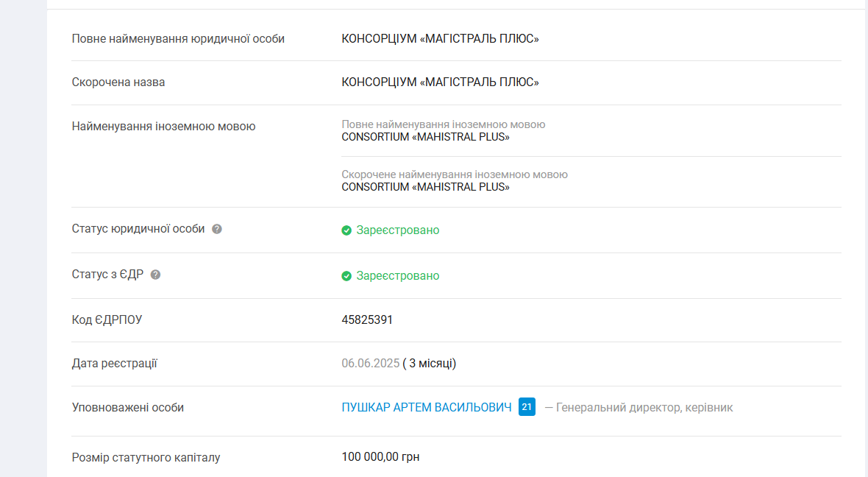Image resolution: width=868 pixels, height=477 pixels.
Task: Click the short name value КОНСОРЦІУМ «МАГІСТРАЛЬ ПЛЮС»
Action: (x=440, y=82)
